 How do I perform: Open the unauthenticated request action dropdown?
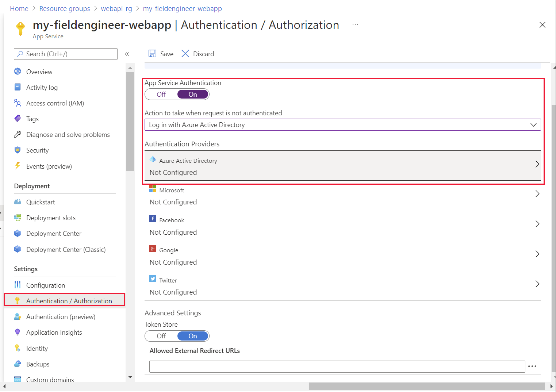pos(343,125)
